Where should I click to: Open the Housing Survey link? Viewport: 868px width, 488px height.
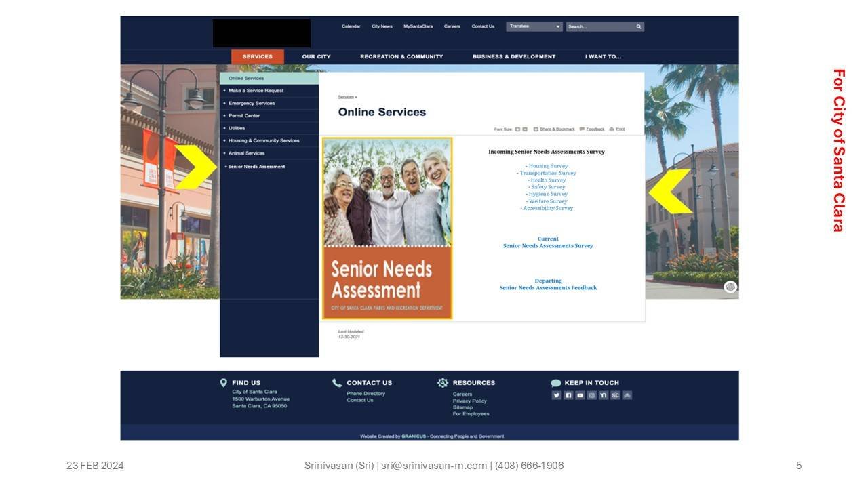548,166
